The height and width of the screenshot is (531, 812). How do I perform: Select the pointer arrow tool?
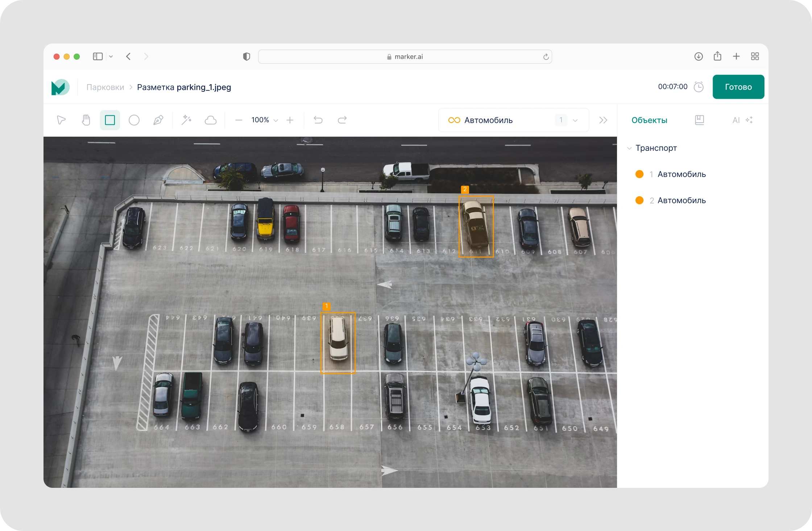61,120
